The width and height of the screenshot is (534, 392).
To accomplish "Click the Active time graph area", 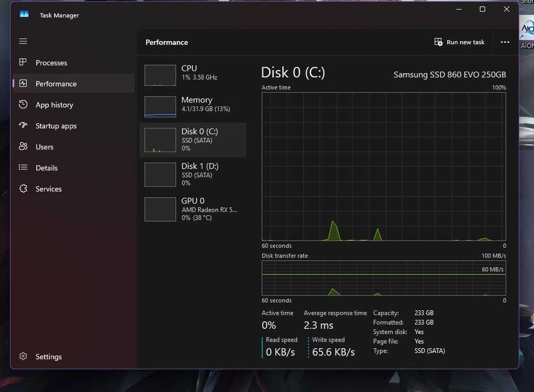I will pos(384,166).
